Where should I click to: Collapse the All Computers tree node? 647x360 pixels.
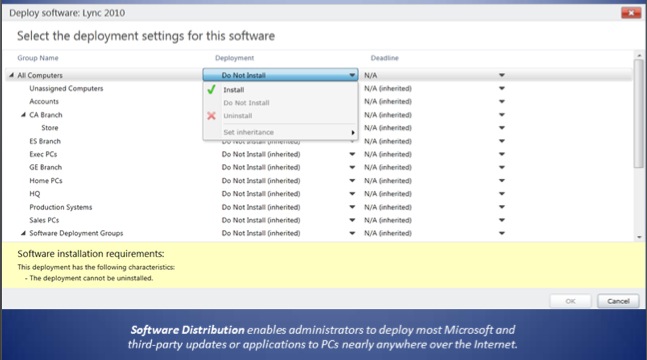pyautogui.click(x=12, y=75)
